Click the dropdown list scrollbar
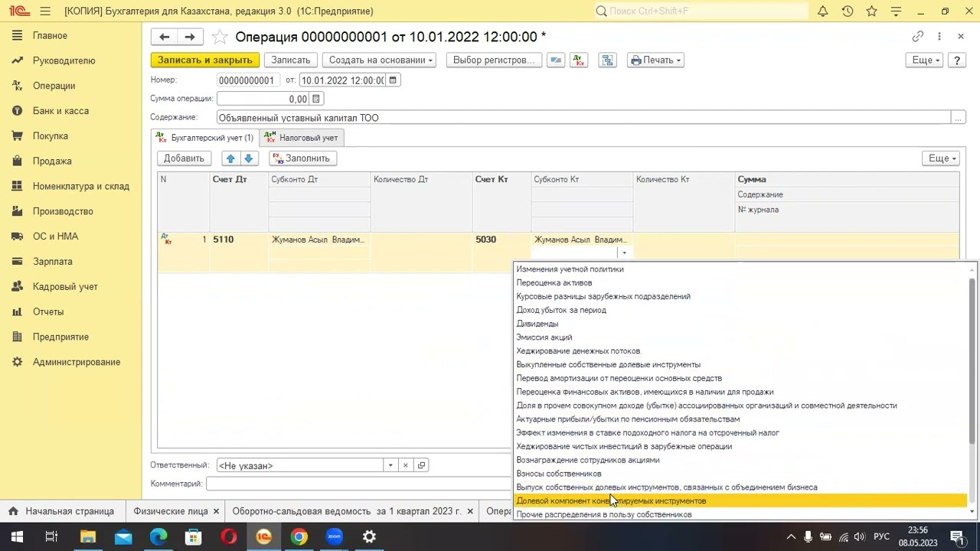Image resolution: width=980 pixels, height=551 pixels. click(x=972, y=360)
